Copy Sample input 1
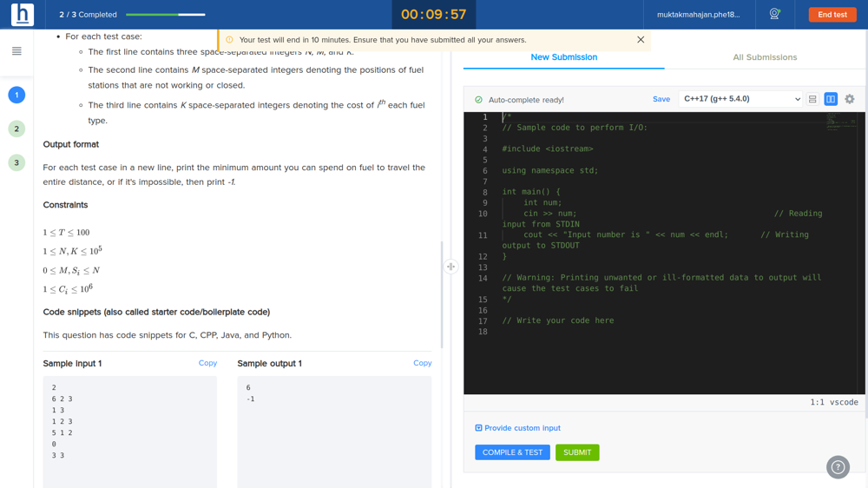The width and height of the screenshot is (868, 488). [207, 363]
